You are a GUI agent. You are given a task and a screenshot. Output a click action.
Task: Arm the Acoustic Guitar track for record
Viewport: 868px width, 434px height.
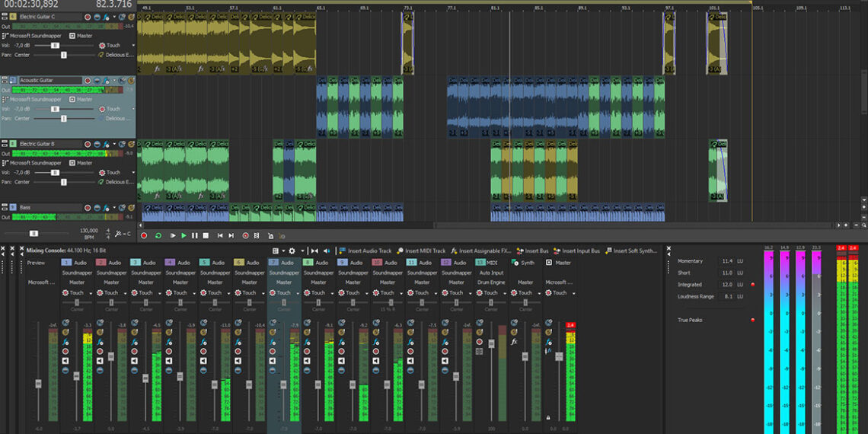click(88, 81)
